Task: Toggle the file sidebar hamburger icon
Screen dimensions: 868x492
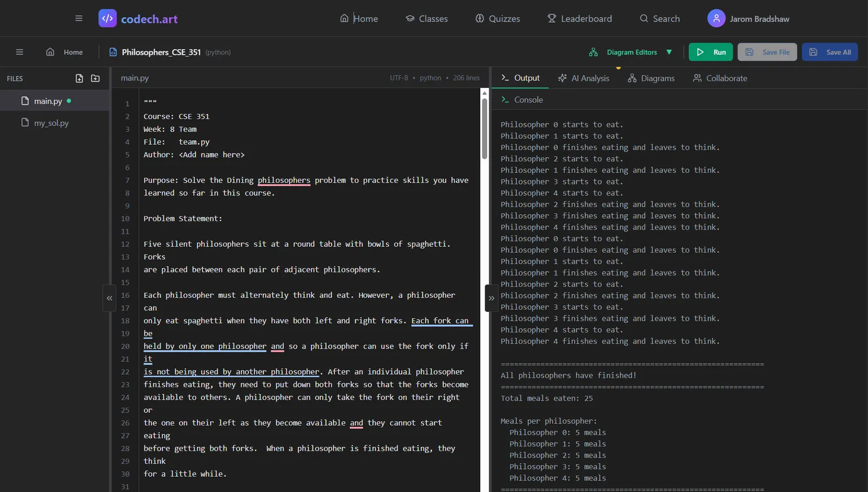Action: (20, 52)
